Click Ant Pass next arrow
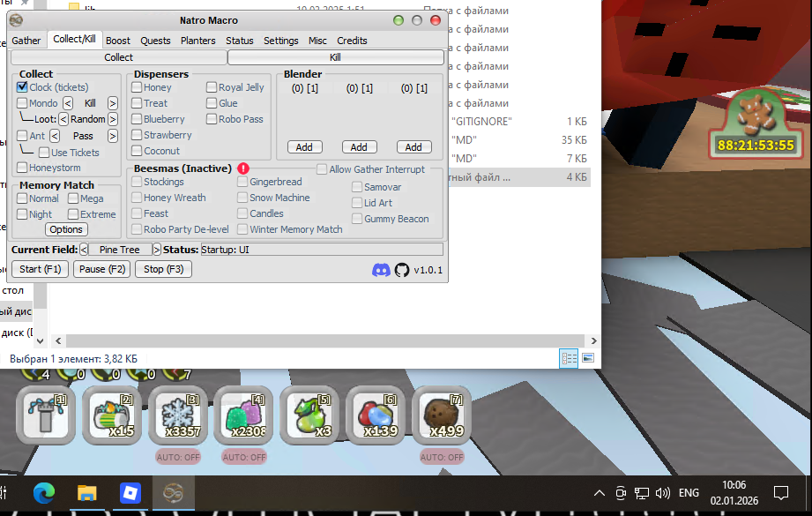Screen dimensions: 812x516 pyautogui.click(x=112, y=136)
